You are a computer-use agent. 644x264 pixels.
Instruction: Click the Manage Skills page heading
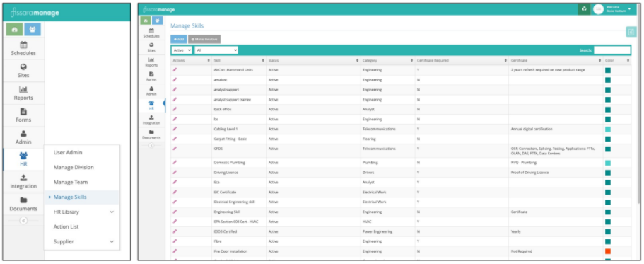coord(187,26)
